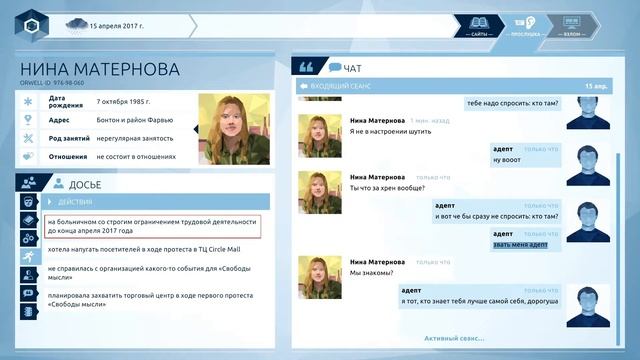This screenshot has height=360, width=640.
Task: Click message 'и вот че бы сразу не спросить'
Action: [x=497, y=211]
